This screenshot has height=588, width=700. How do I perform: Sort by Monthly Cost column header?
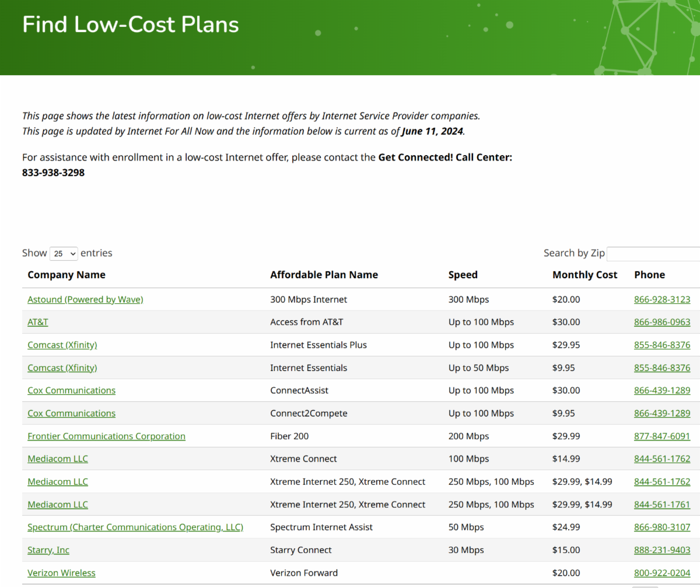(584, 275)
